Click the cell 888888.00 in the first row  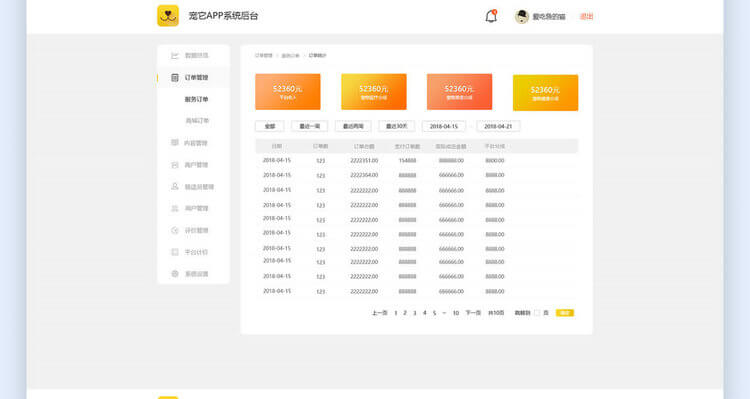point(451,161)
